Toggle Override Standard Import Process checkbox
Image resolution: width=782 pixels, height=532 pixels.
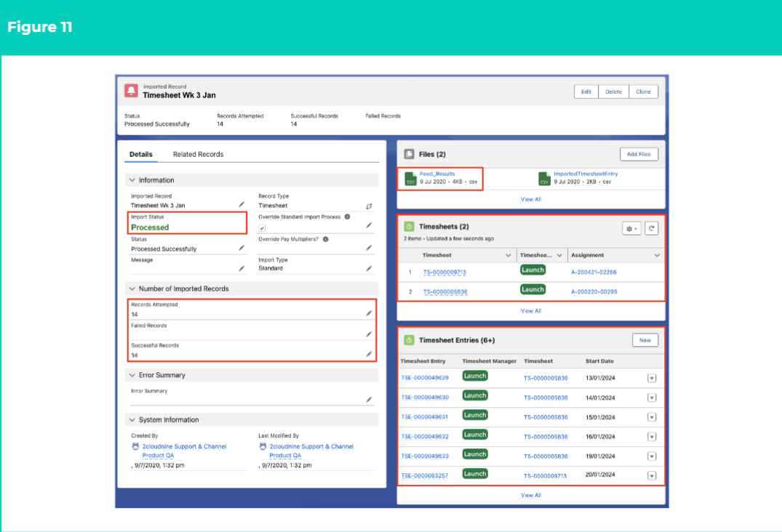(x=262, y=227)
